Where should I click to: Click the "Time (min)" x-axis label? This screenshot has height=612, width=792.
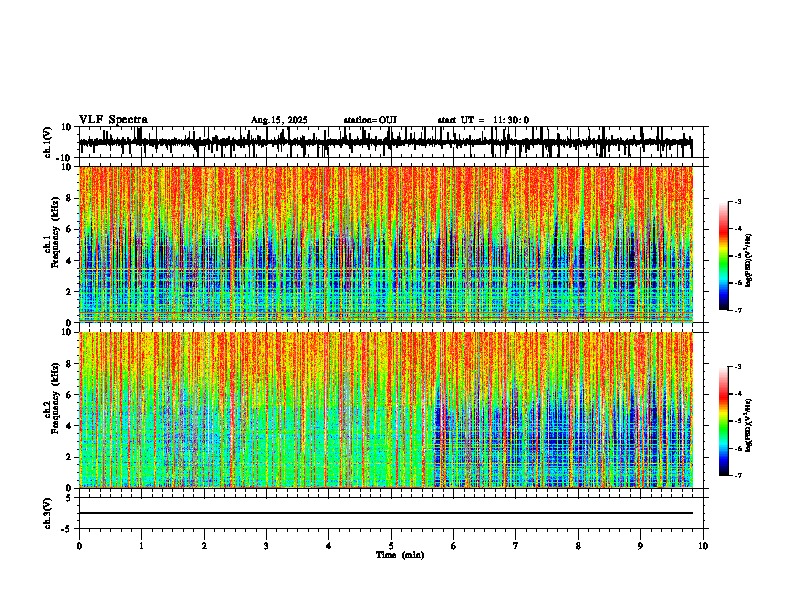pos(400,555)
